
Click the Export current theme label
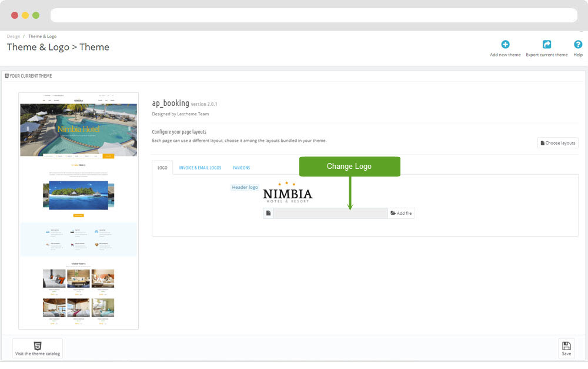pyautogui.click(x=547, y=55)
